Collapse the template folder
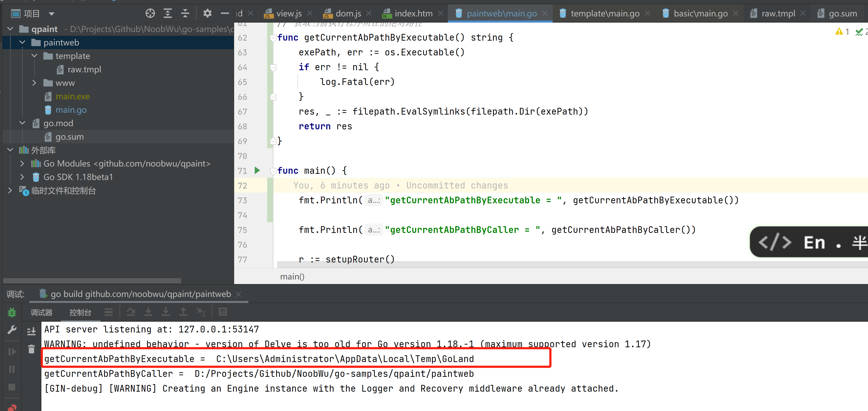Viewport: 868px width, 411px height. pyautogui.click(x=34, y=56)
